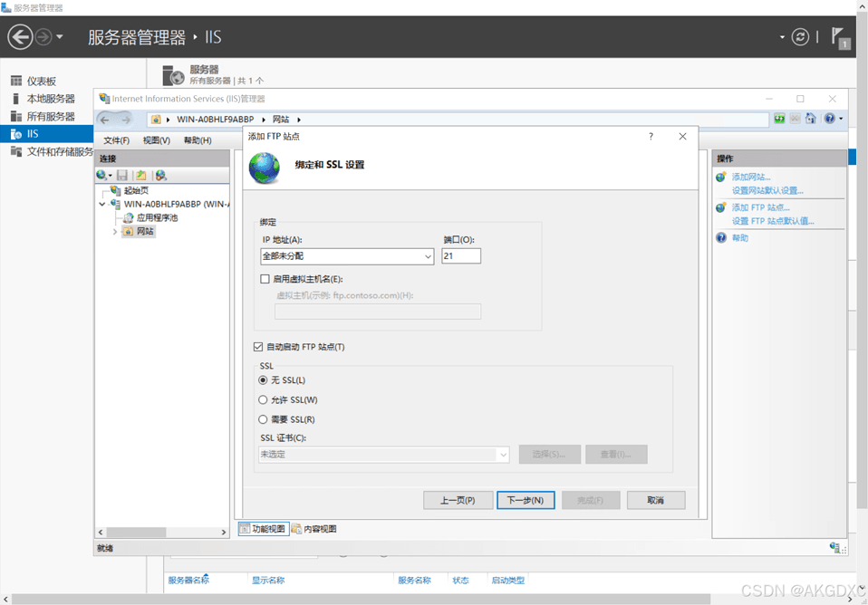Click the 下一步(N) button
The height and width of the screenshot is (605, 868).
tap(526, 500)
